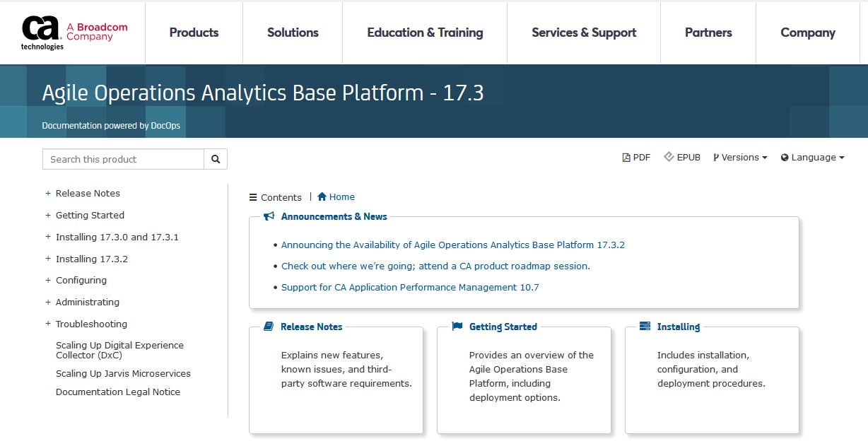This screenshot has width=868, height=446.
Task: Open the Language dropdown
Action: [813, 158]
